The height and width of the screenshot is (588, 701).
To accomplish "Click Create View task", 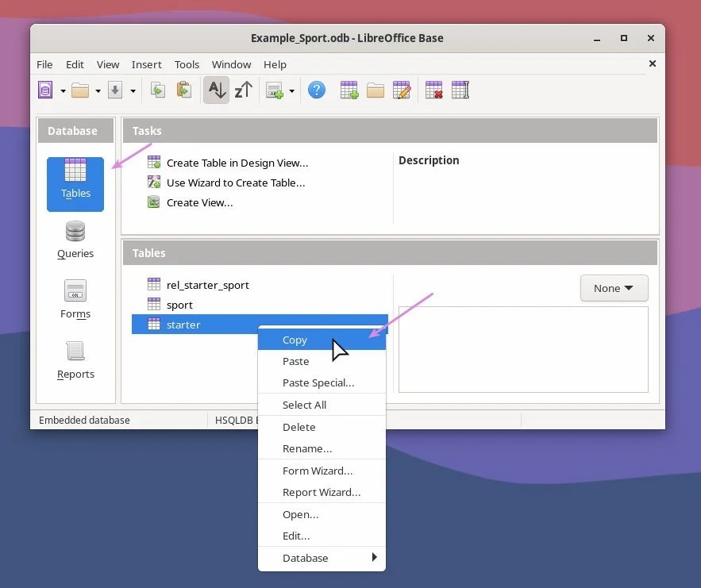I will (199, 202).
